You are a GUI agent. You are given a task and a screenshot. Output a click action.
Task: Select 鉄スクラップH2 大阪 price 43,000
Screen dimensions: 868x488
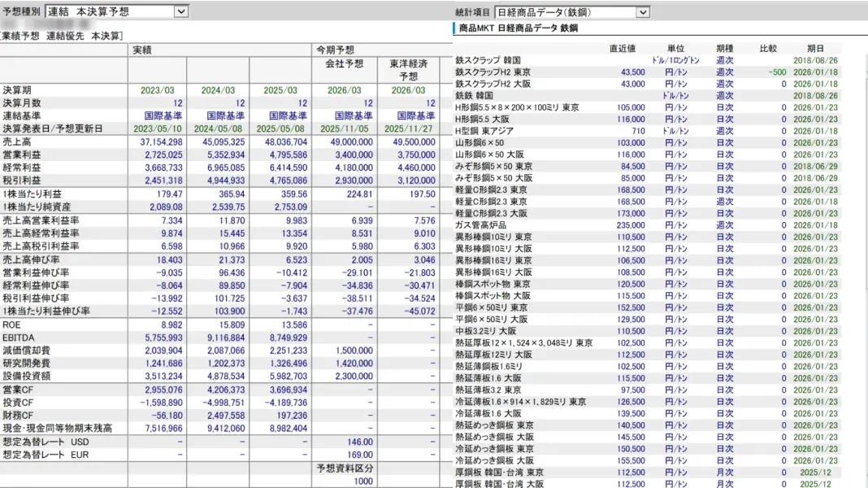tap(633, 85)
